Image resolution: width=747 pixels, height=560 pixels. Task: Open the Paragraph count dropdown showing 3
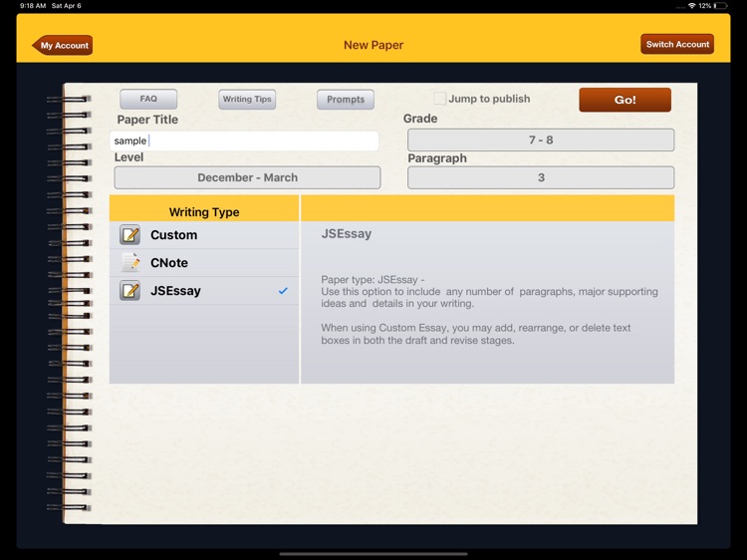[541, 177]
